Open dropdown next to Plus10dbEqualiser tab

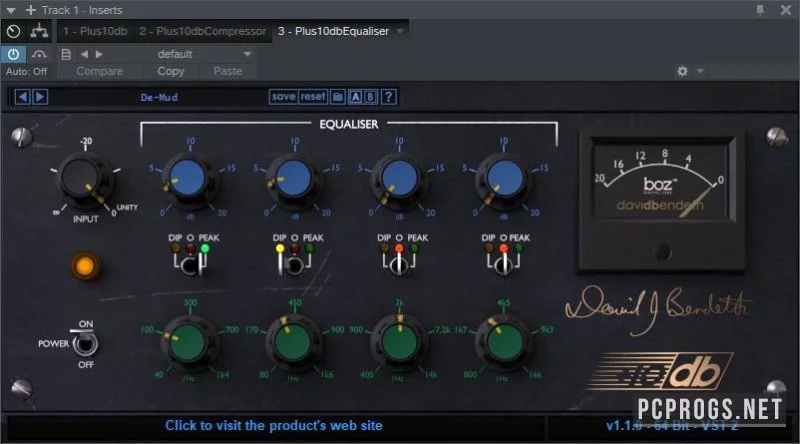401,32
